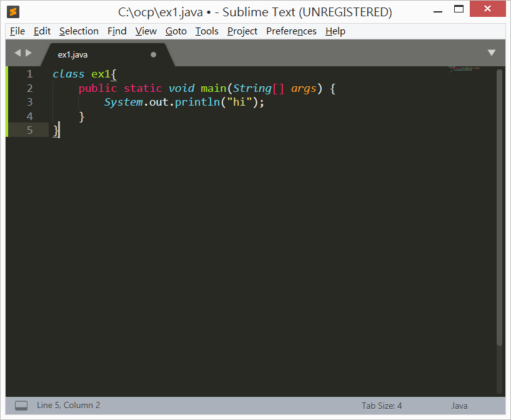The height and width of the screenshot is (420, 511).
Task: Click line number 3 in the gutter
Action: click(29, 102)
